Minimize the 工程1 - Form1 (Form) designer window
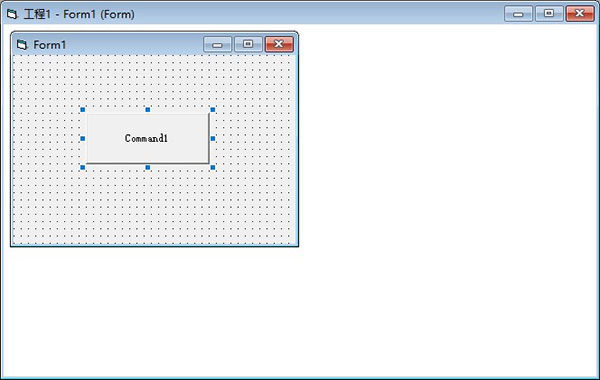 pos(518,14)
